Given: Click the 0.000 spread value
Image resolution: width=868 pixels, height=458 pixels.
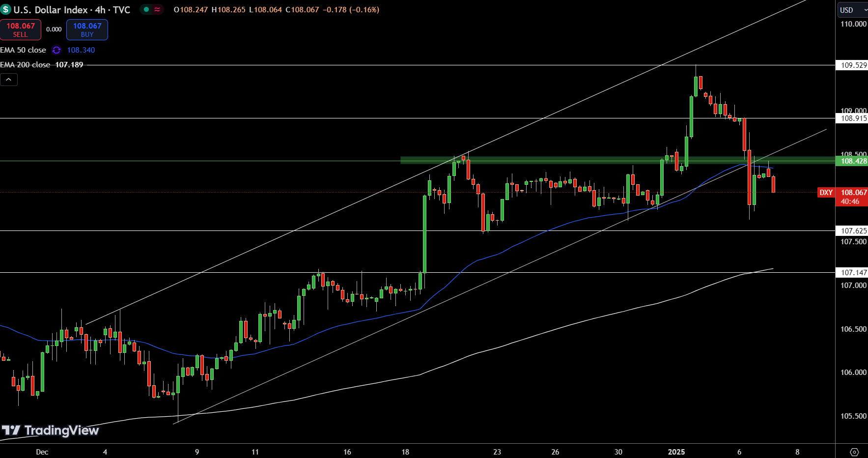Looking at the screenshot, I should point(54,29).
